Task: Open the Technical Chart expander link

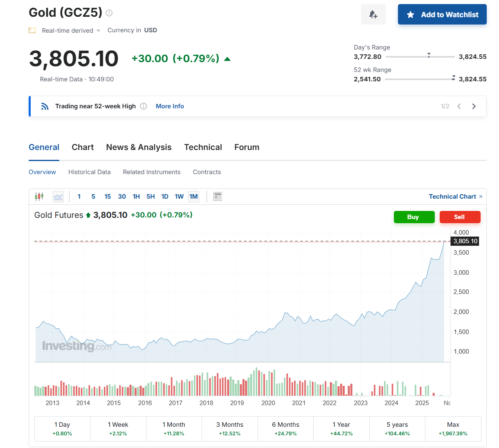Action: [x=455, y=197]
